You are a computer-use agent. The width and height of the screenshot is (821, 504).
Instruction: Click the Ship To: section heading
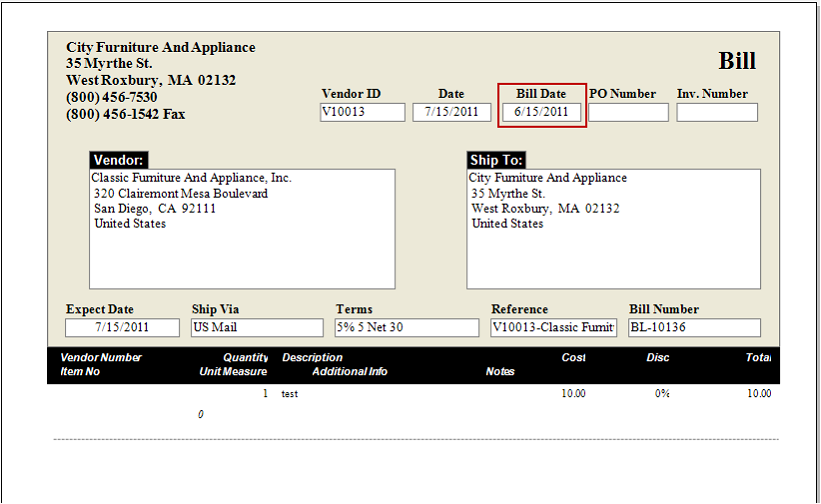[496, 160]
